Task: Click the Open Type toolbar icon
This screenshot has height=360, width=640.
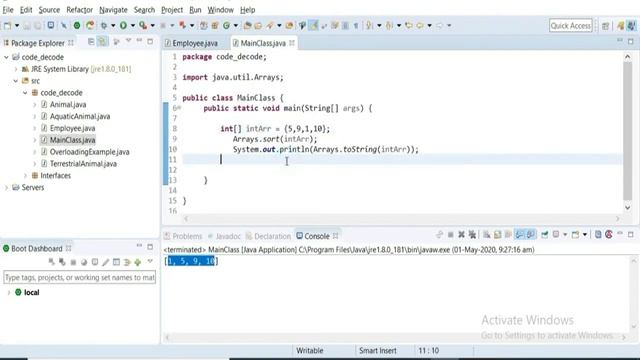Action: point(247,25)
